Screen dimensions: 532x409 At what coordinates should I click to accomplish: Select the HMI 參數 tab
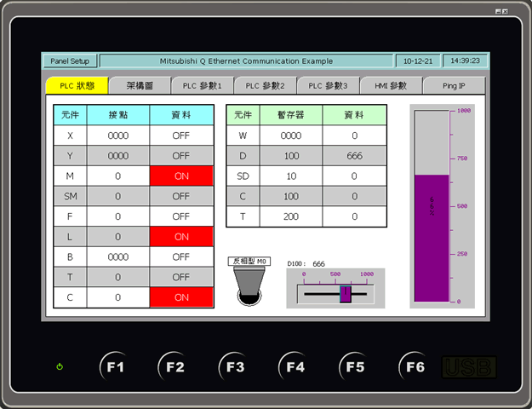point(391,86)
